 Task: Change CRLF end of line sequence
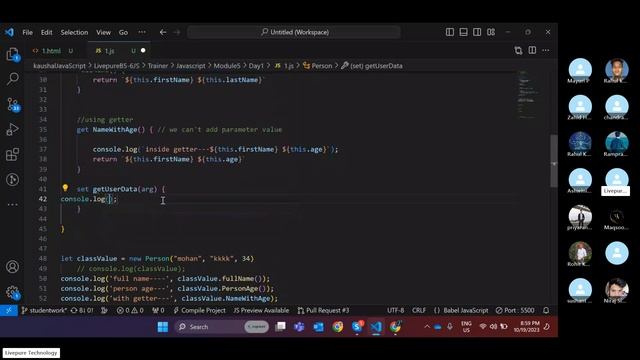[x=419, y=310]
